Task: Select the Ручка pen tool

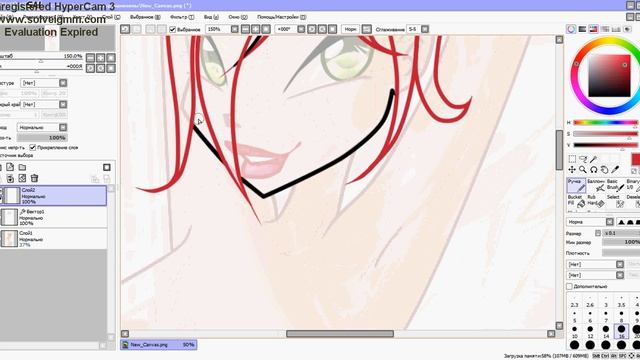Action: click(576, 185)
